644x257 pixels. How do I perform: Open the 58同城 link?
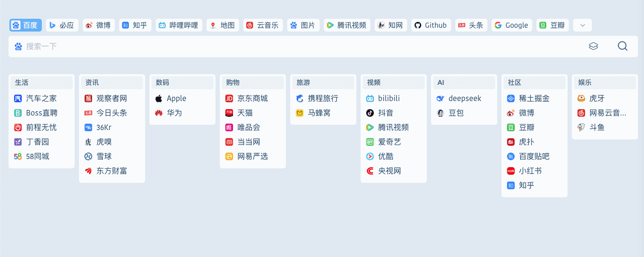pos(37,156)
